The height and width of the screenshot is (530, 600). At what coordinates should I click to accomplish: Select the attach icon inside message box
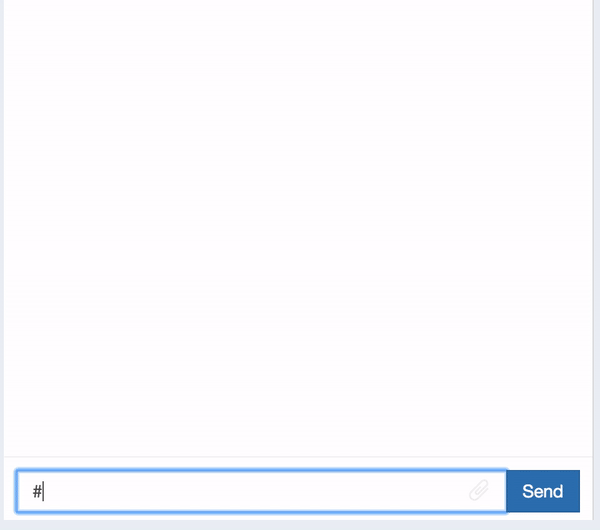click(479, 490)
